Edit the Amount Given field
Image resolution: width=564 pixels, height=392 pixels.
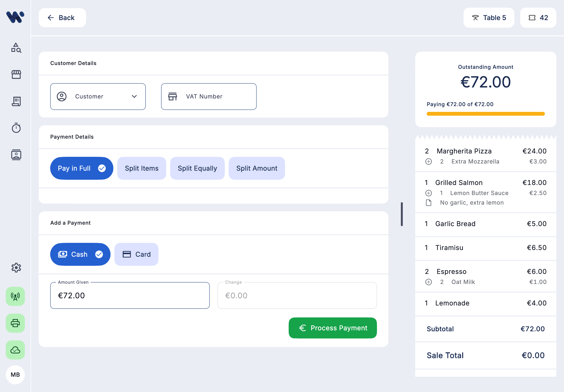click(x=130, y=295)
